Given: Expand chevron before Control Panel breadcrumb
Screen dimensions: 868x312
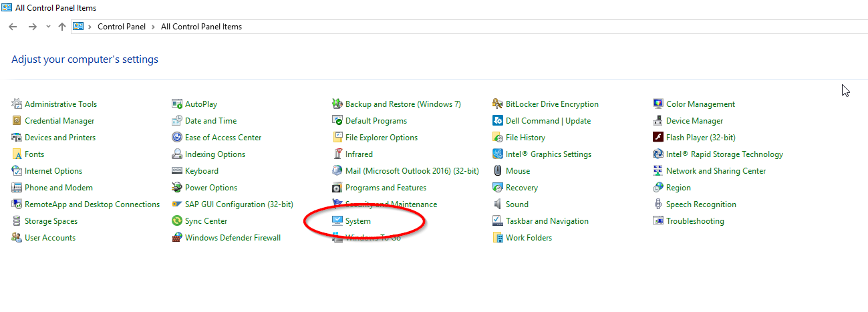Looking at the screenshot, I should click(90, 27).
